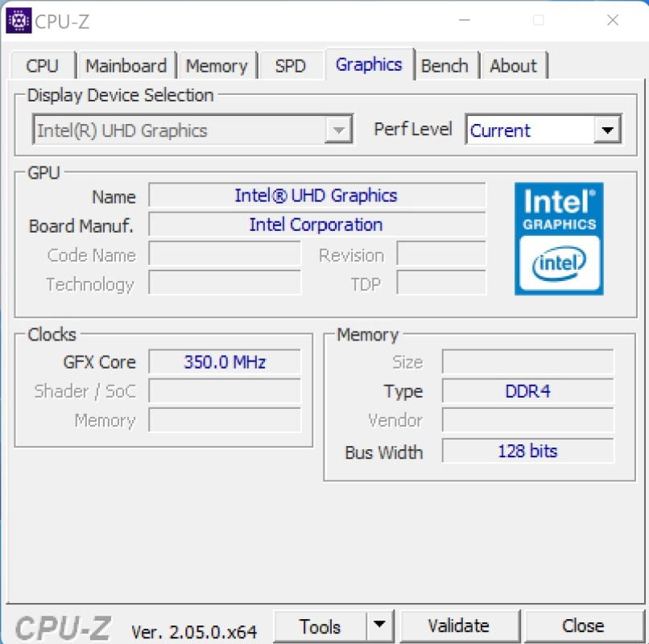Viewport: 649px width, 644px height.
Task: Click the empty Technology field
Action: pyautogui.click(x=225, y=283)
